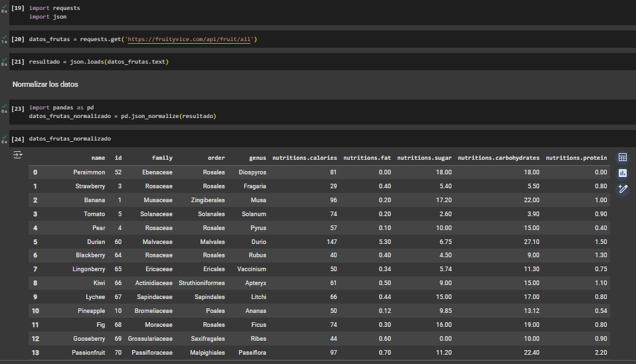Click the 'nutritions.carbohydrates' column header

tap(499, 158)
